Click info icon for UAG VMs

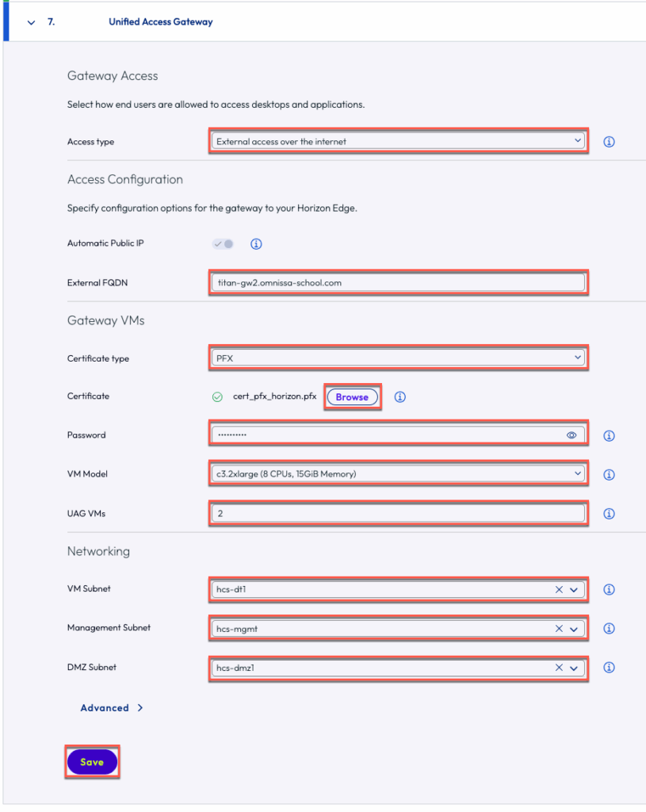click(610, 514)
